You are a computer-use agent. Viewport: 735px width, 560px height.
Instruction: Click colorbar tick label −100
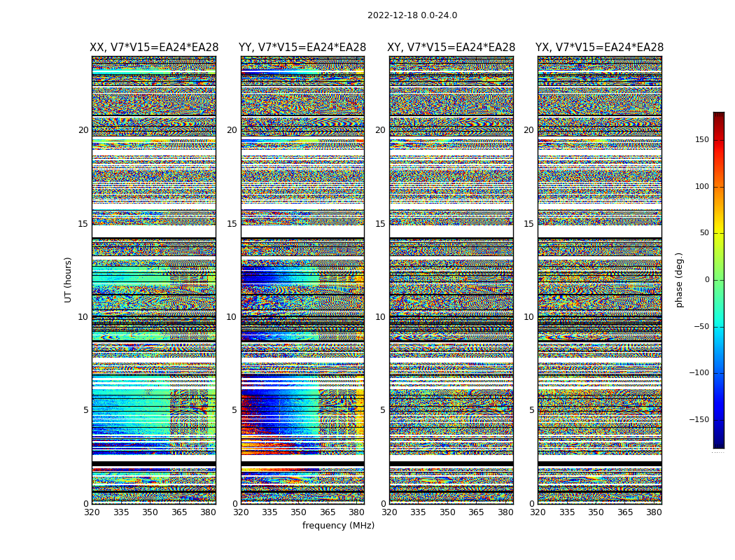[x=699, y=373]
